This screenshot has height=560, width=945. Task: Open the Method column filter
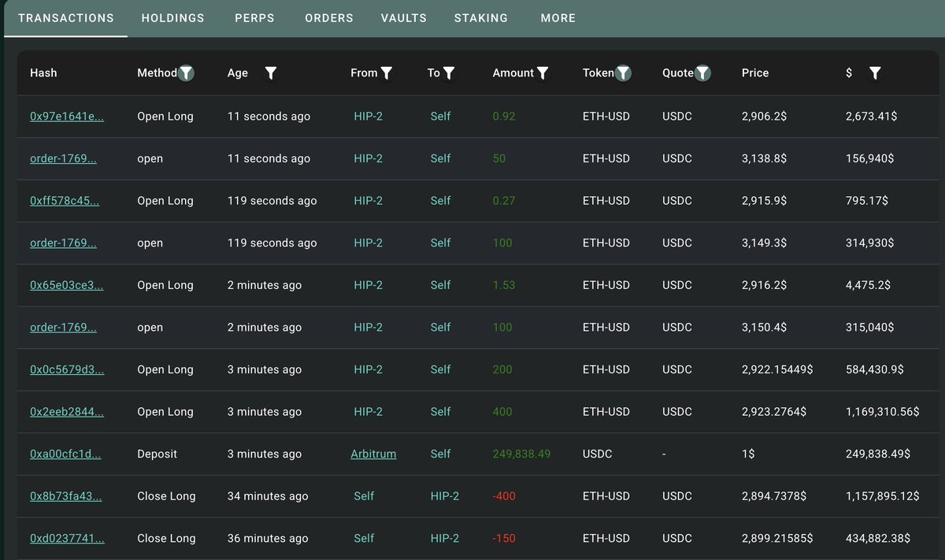point(186,72)
